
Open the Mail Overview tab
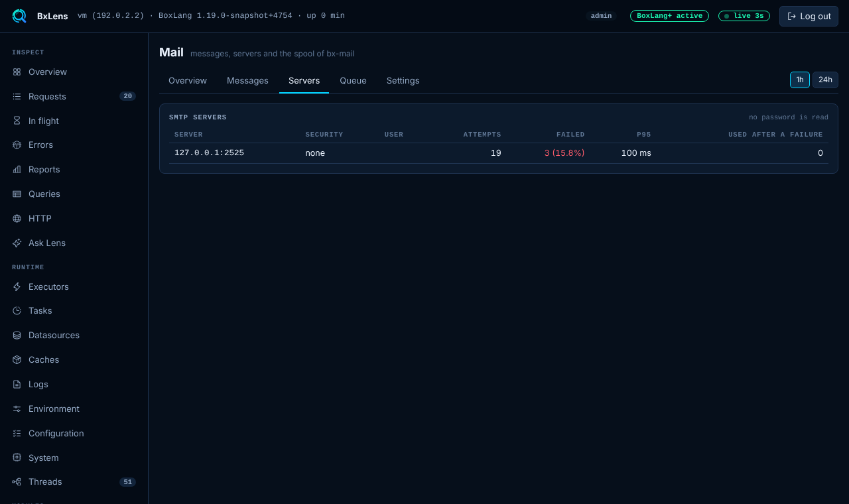(188, 80)
